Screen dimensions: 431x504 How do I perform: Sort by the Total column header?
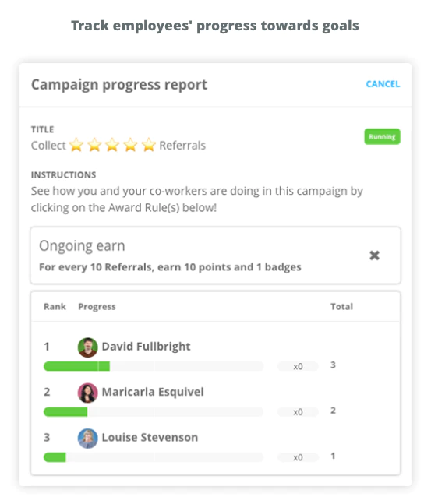point(341,307)
